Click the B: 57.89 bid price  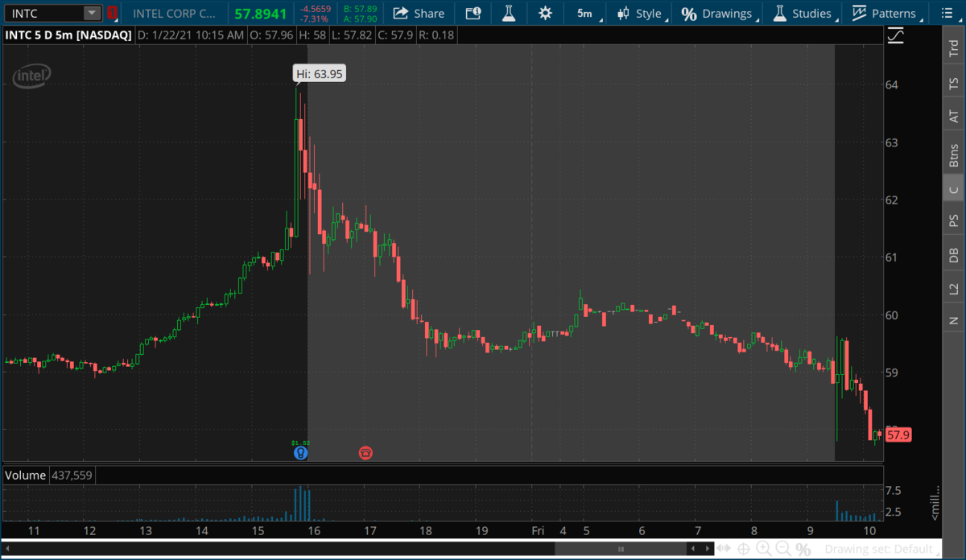359,8
